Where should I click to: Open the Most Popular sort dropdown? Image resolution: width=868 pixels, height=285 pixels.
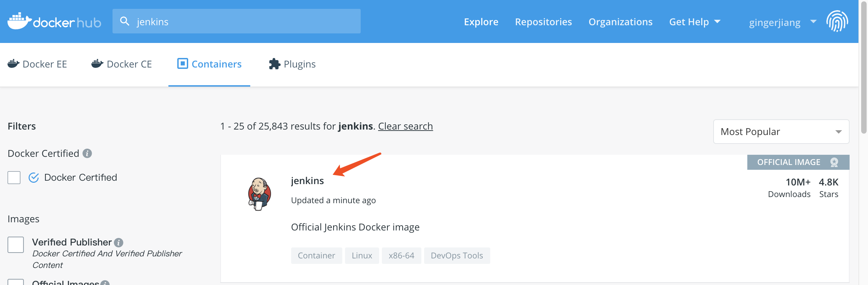coord(781,132)
